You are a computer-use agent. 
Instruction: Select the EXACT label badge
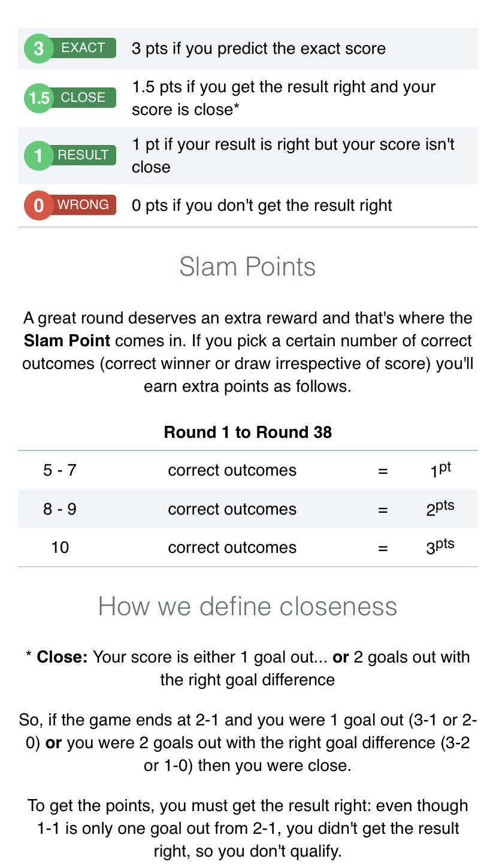point(83,48)
